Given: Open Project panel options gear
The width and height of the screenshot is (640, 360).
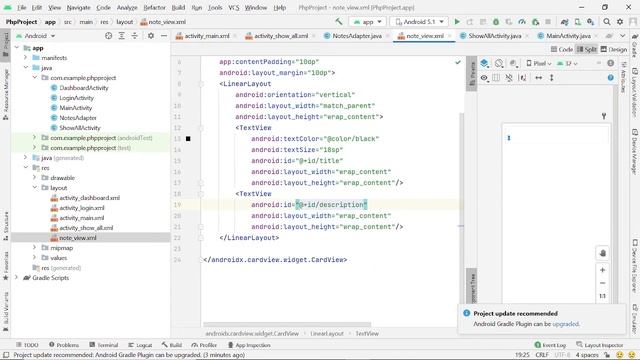Looking at the screenshot, I should click(151, 36).
